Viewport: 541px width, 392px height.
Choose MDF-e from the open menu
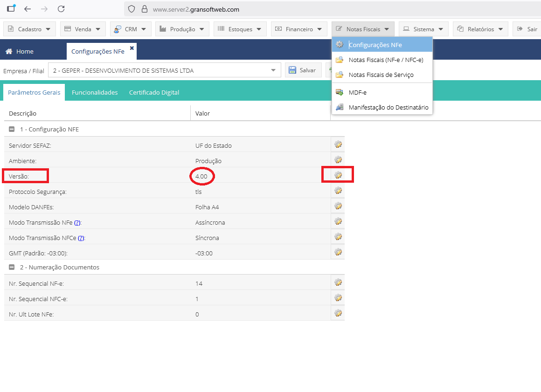click(357, 92)
